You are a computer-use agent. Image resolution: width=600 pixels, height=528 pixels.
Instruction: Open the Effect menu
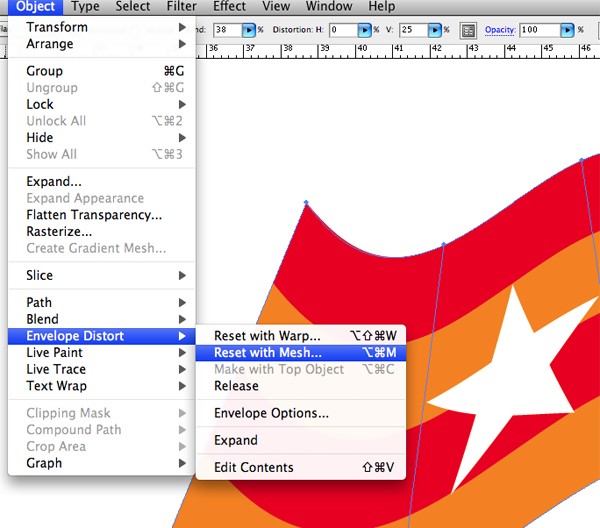pyautogui.click(x=230, y=7)
